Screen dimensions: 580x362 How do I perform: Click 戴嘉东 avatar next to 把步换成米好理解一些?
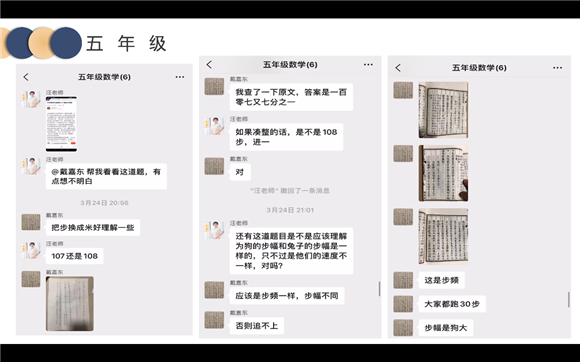[x=31, y=222]
